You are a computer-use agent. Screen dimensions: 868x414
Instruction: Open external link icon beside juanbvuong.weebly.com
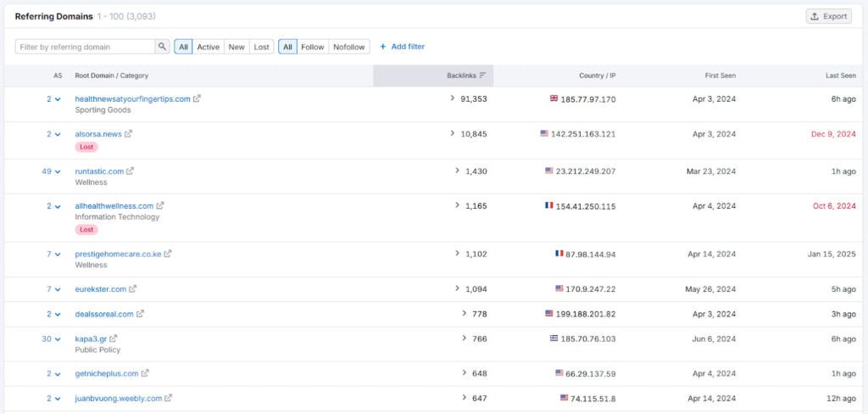tap(169, 398)
